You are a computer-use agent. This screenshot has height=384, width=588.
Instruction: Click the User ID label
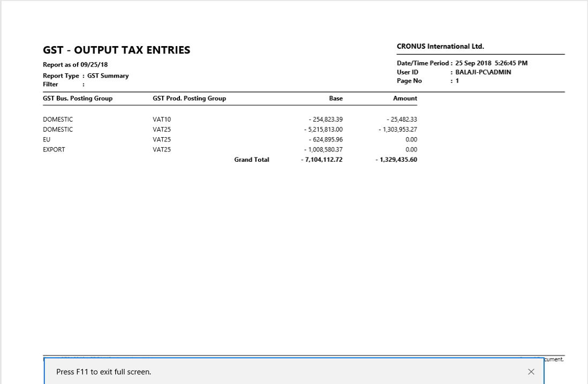click(408, 72)
